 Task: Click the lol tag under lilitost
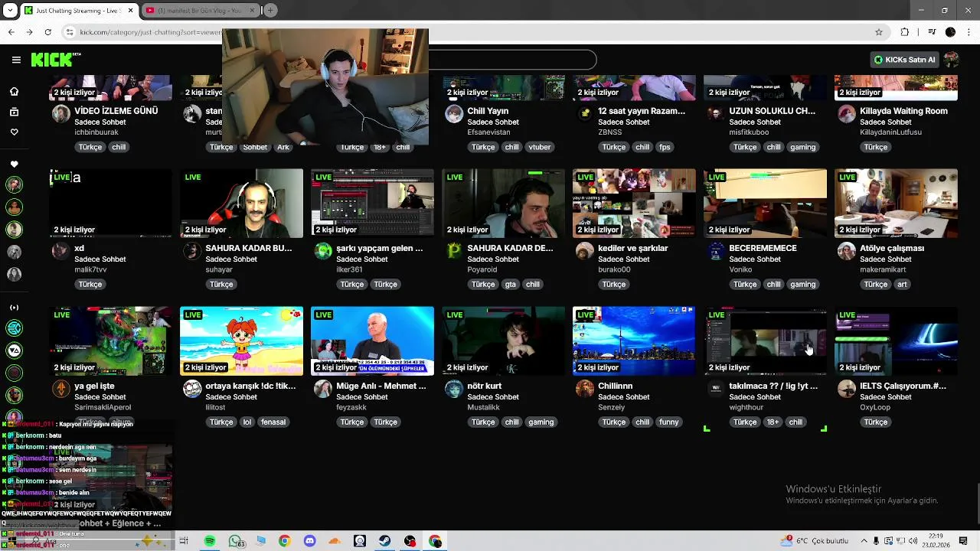point(247,422)
